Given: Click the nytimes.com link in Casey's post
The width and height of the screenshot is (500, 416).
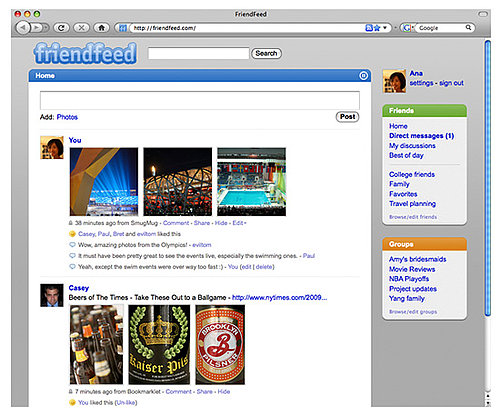Looking at the screenshot, I should [279, 298].
